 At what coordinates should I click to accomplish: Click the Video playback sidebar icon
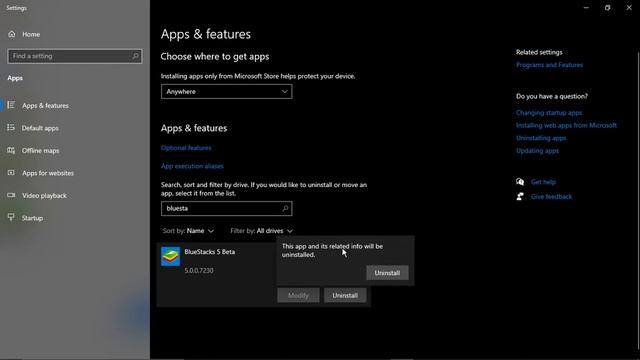coord(11,195)
